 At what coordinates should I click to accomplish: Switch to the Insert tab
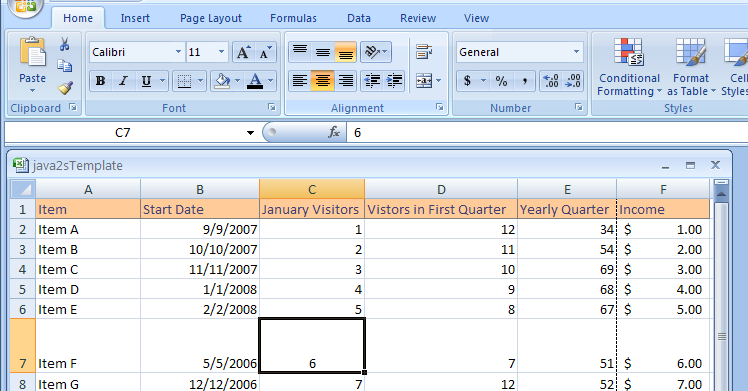click(x=135, y=18)
